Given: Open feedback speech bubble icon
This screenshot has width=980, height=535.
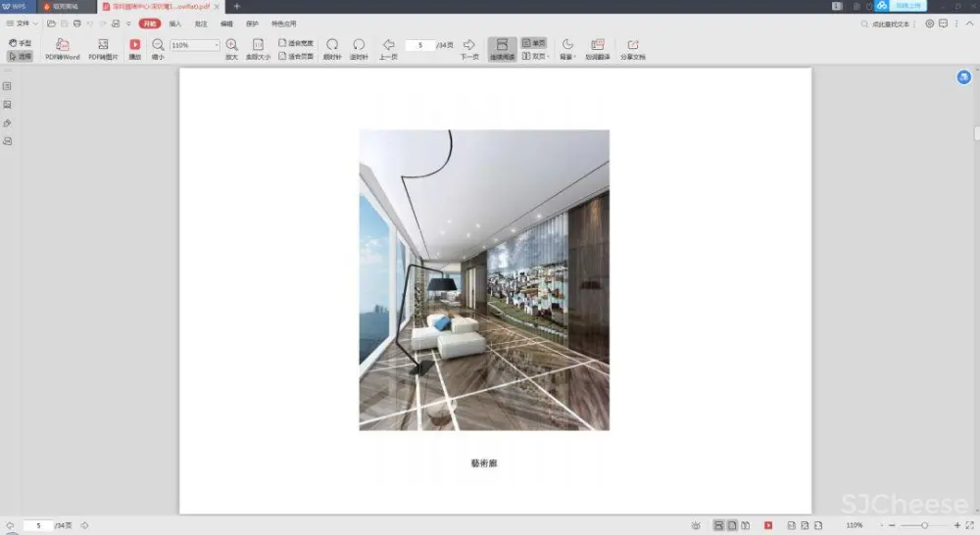Looking at the screenshot, I should [x=943, y=24].
